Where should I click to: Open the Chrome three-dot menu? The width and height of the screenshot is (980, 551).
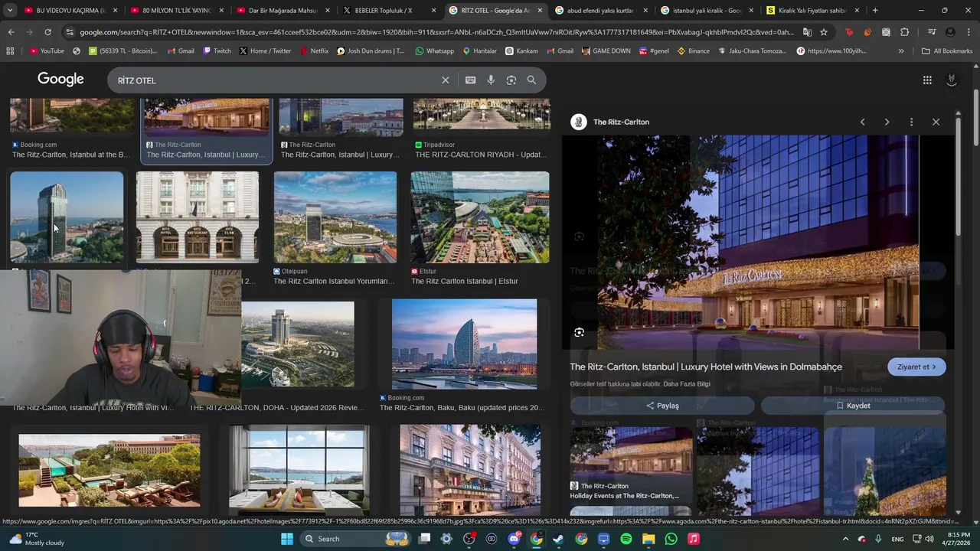tap(969, 32)
